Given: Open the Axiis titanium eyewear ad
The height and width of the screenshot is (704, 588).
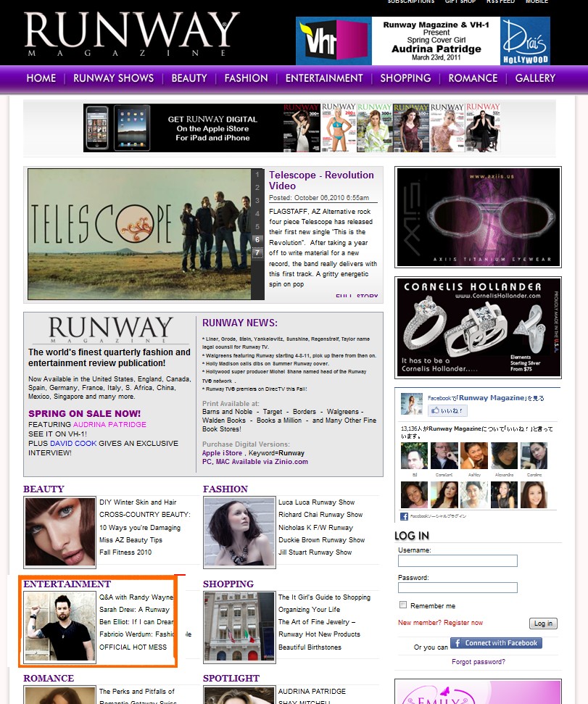Looking at the screenshot, I should point(478,217).
